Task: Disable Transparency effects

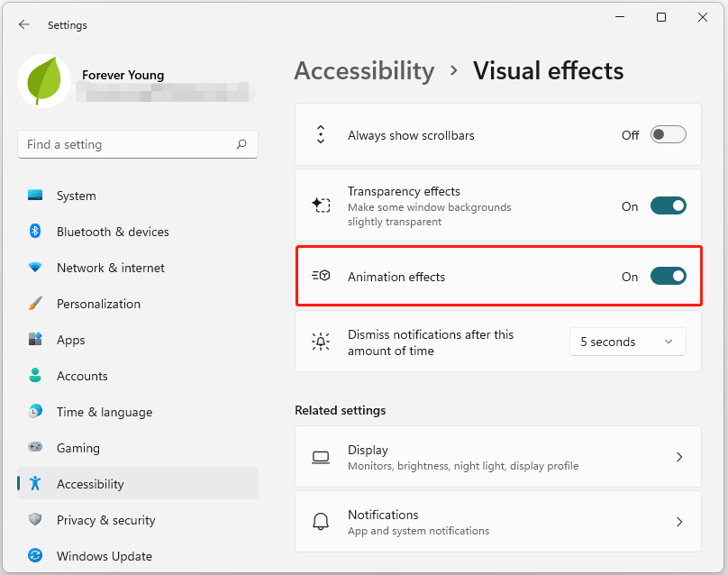Action: click(x=668, y=205)
